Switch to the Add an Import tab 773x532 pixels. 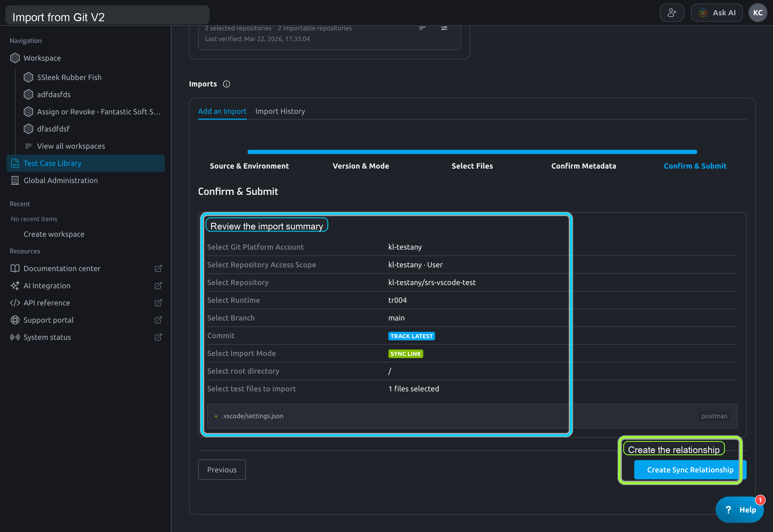222,111
